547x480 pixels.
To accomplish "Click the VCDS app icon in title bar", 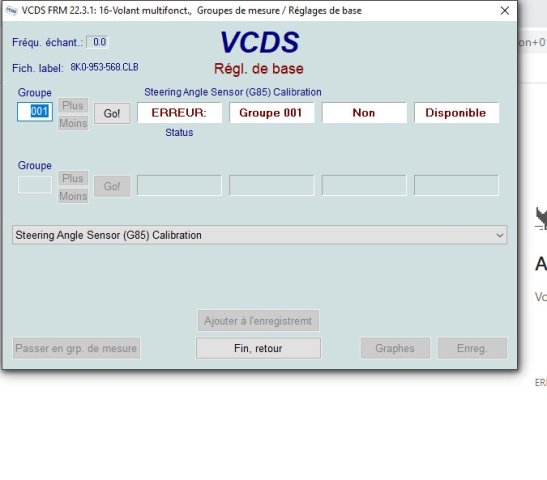I will [x=11, y=10].
